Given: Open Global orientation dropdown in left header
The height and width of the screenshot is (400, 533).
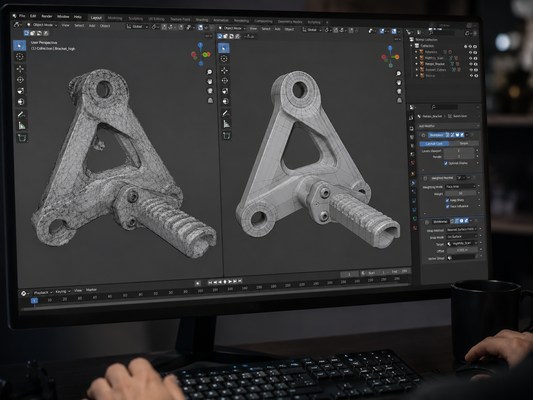Looking at the screenshot, I should [x=138, y=26].
